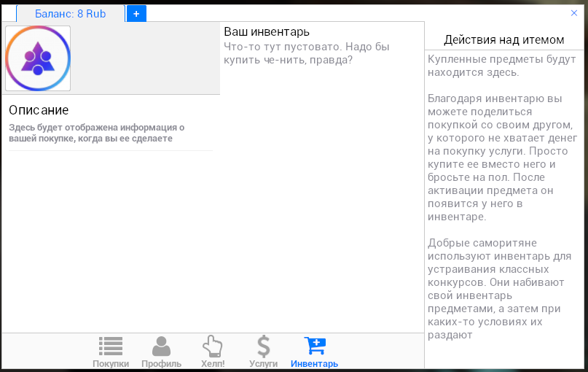The width and height of the screenshot is (588, 372).
Task: Click the purchase info text under Описание
Action: (96, 133)
